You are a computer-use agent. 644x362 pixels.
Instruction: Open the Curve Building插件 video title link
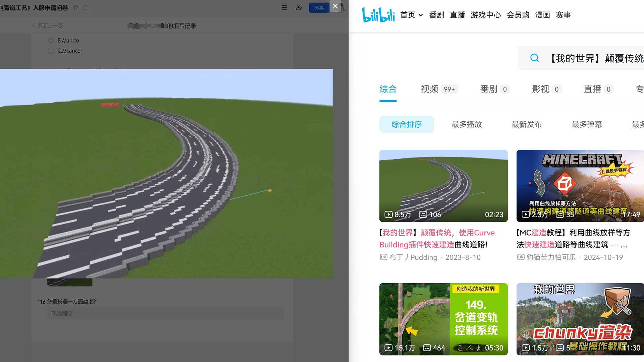click(437, 239)
